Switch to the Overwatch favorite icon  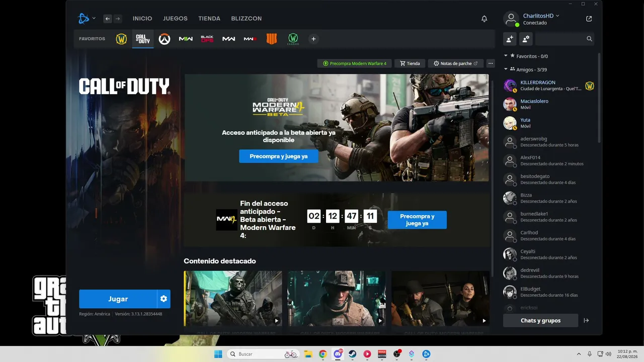click(x=165, y=39)
